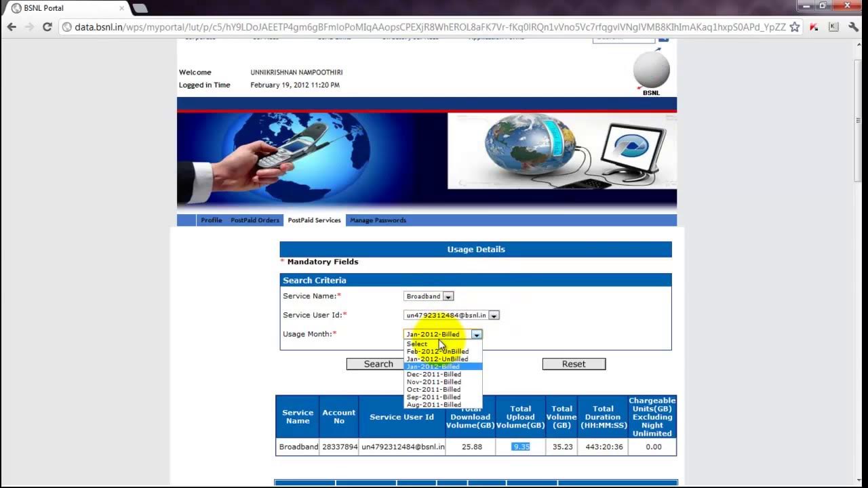Click Chargeable Units column header
This screenshot has height=488, width=868.
click(652, 417)
